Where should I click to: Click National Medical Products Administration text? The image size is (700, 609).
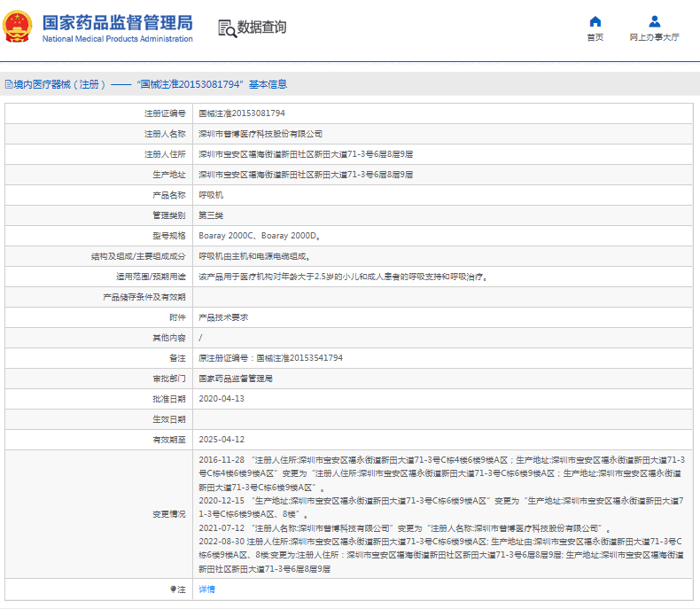point(118,39)
